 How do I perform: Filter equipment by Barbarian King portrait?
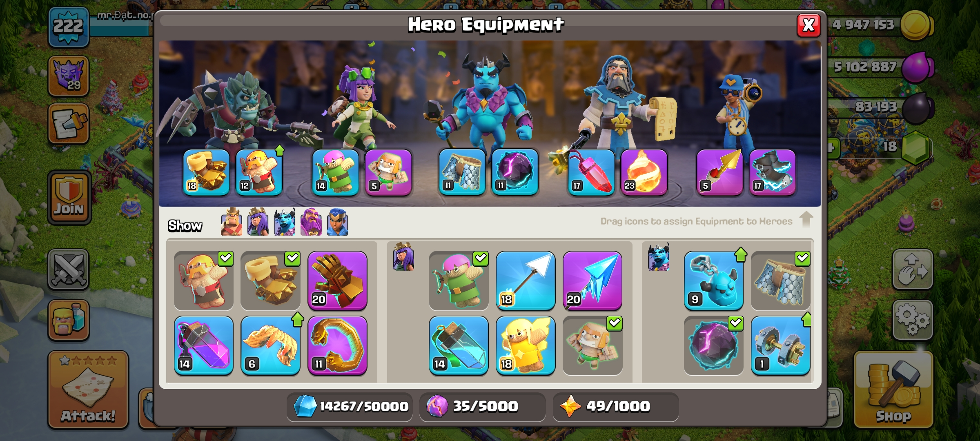(231, 222)
